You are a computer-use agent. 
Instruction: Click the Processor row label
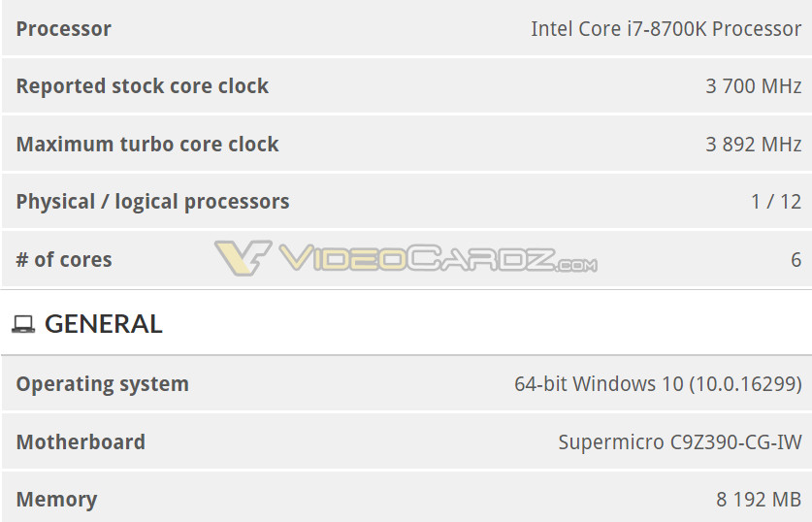click(63, 28)
